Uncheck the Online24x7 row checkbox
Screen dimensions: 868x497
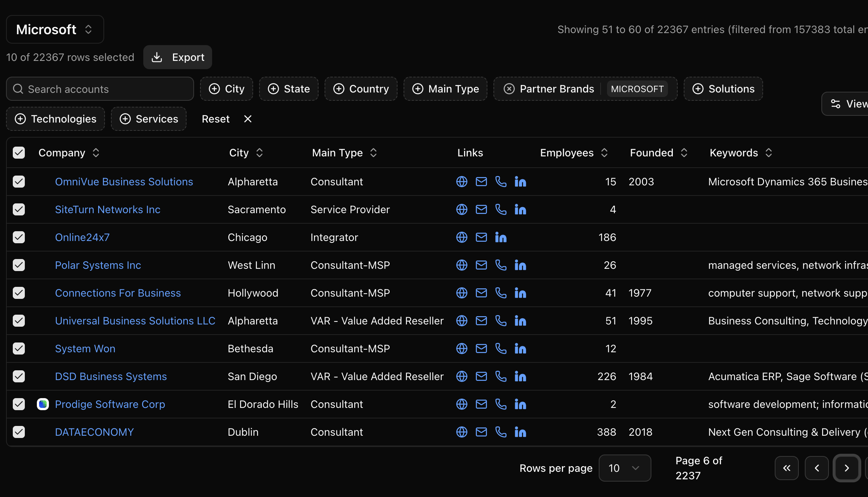[x=19, y=237]
